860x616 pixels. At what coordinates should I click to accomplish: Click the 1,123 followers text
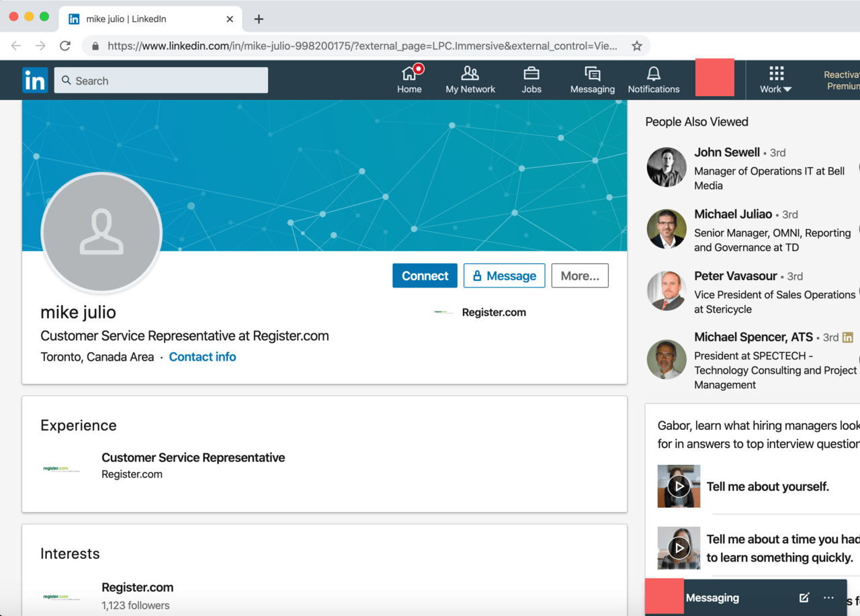(136, 605)
